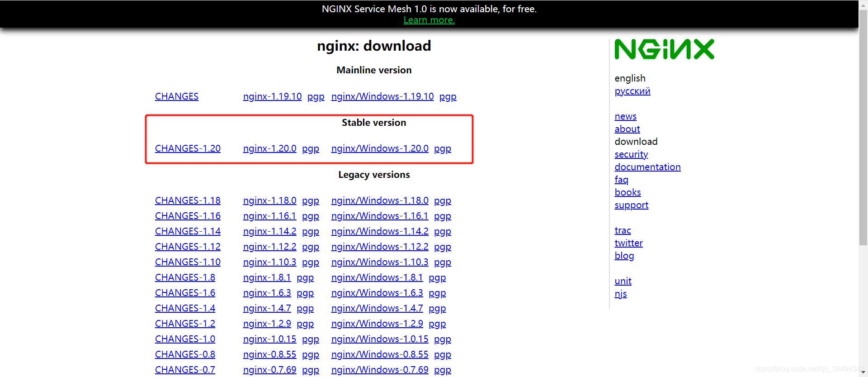Download nginx/Windows-1.10.3
The height and width of the screenshot is (377, 868).
(380, 262)
